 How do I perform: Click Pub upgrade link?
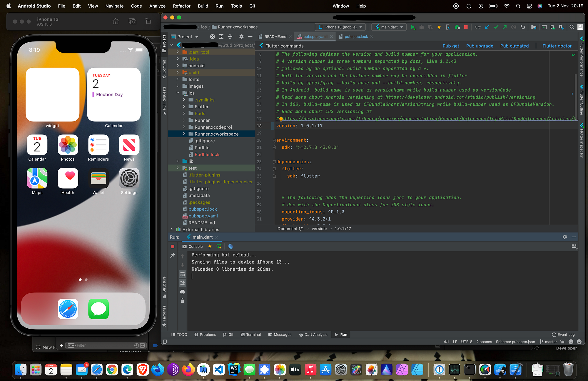[480, 46]
